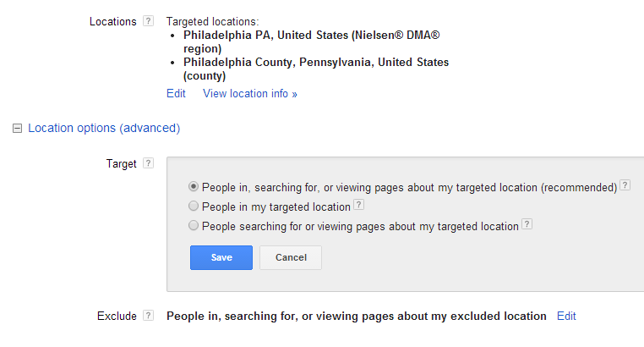Open help icon after 'People searching for or viewing pages'

[x=527, y=224]
